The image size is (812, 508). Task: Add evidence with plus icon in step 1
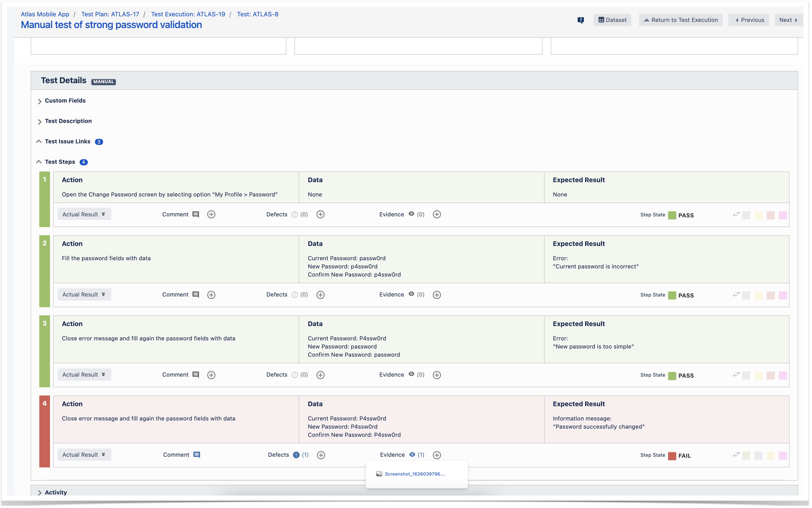tap(437, 214)
